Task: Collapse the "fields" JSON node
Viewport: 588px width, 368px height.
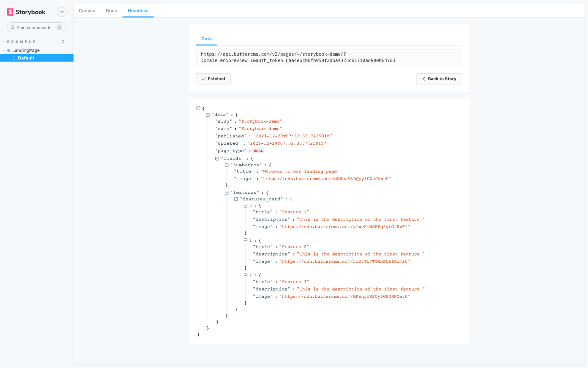Action: [x=217, y=159]
